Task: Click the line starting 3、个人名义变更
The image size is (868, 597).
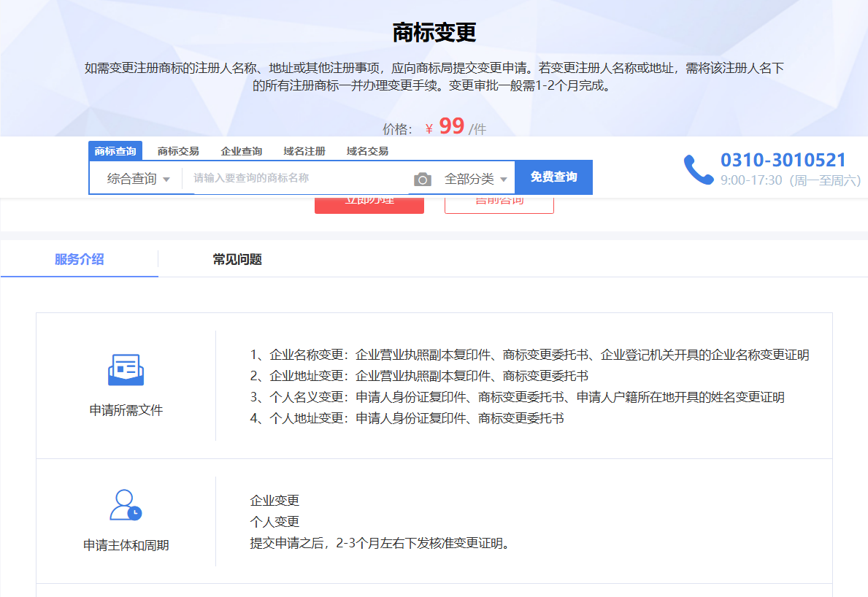Action: tap(517, 397)
